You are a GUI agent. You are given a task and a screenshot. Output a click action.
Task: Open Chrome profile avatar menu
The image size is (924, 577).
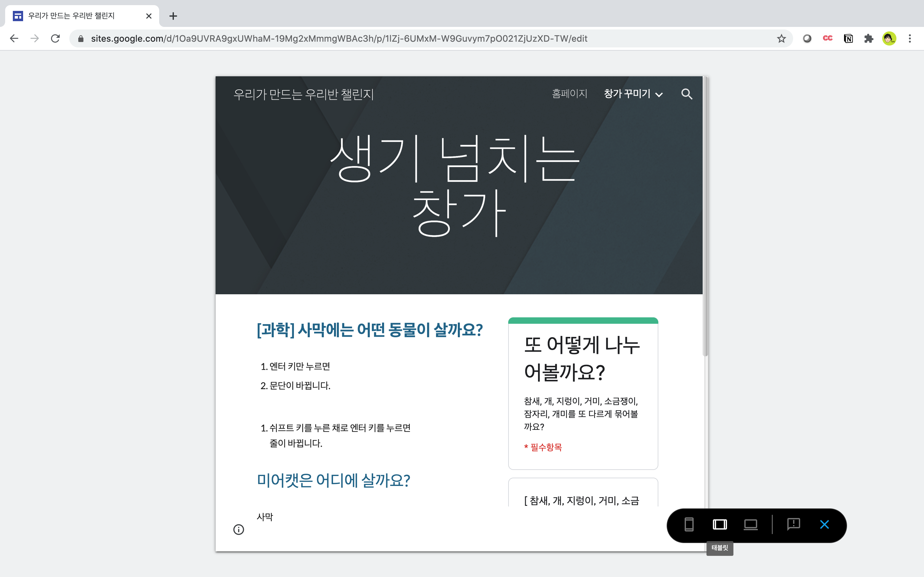coord(889,38)
